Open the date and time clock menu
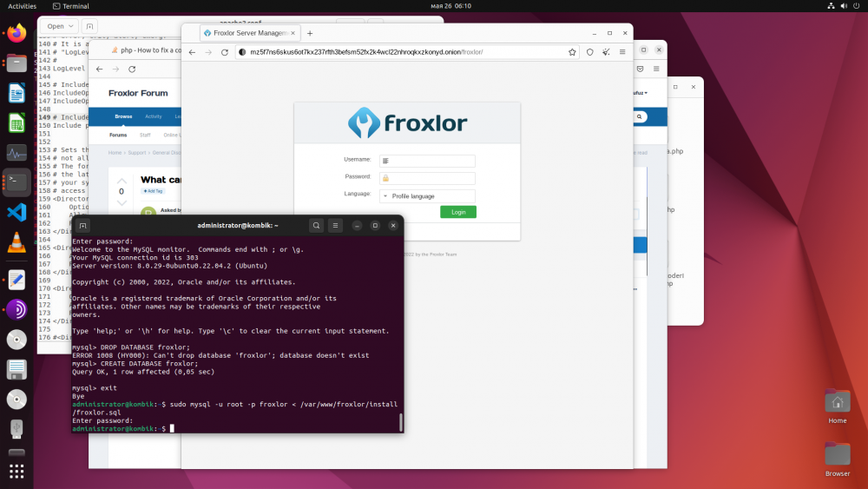The height and width of the screenshot is (489, 868). tap(450, 6)
